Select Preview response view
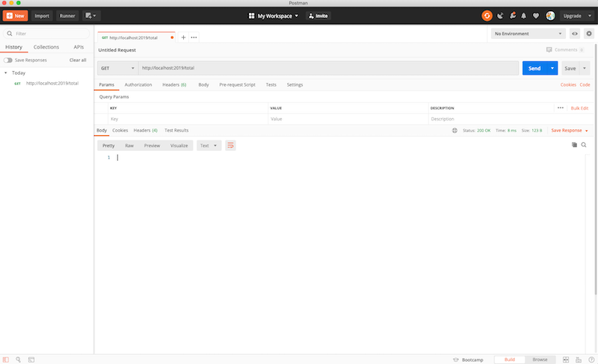This screenshot has width=598, height=364. [x=152, y=146]
